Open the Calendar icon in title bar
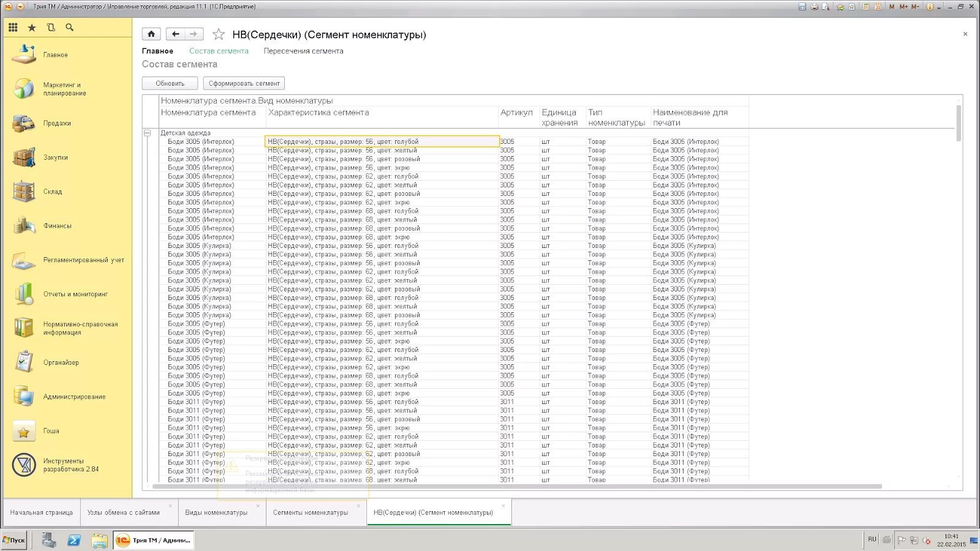Viewport: 980px width, 551px height. coord(878,7)
